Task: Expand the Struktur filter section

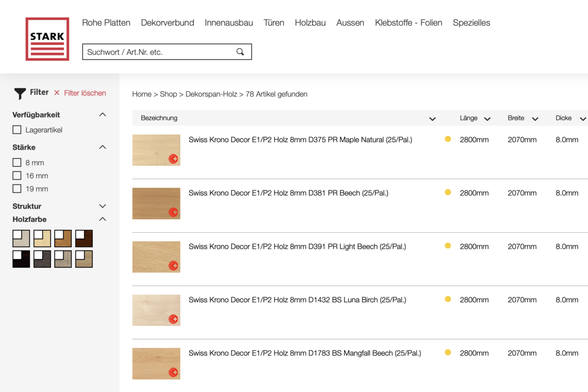Action: [x=103, y=206]
